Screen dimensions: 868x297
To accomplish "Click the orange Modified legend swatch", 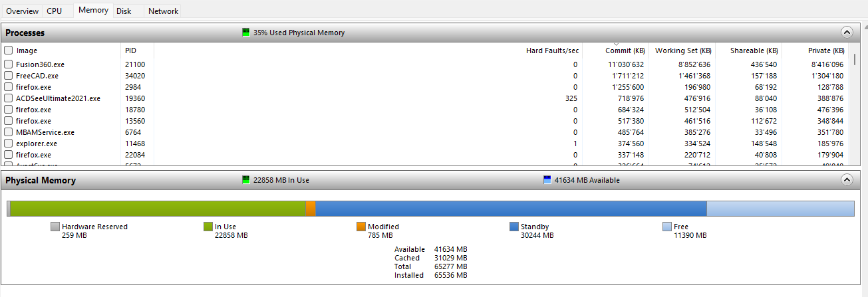I will (x=361, y=227).
